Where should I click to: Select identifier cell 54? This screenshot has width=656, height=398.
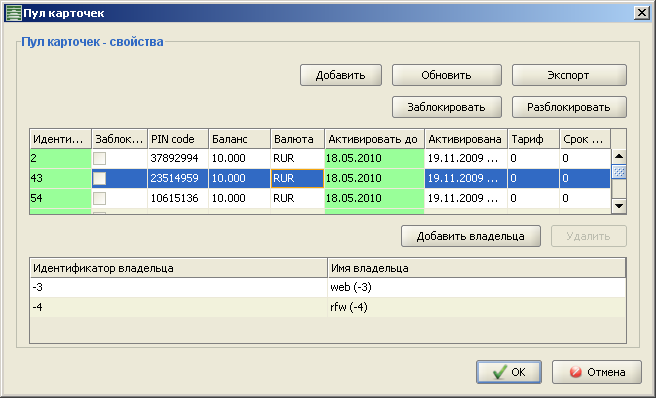61,198
